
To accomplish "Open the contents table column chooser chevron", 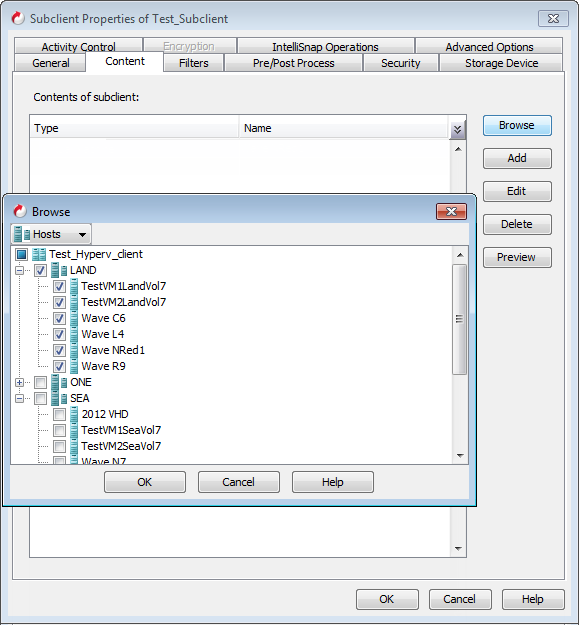I will 457,129.
